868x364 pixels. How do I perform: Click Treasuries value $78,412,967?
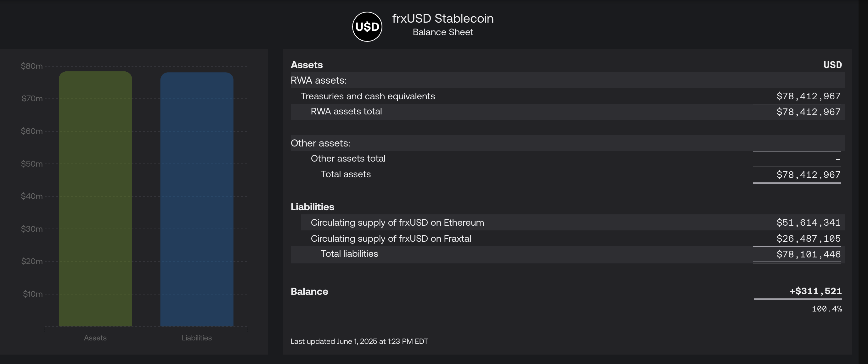pyautogui.click(x=808, y=96)
